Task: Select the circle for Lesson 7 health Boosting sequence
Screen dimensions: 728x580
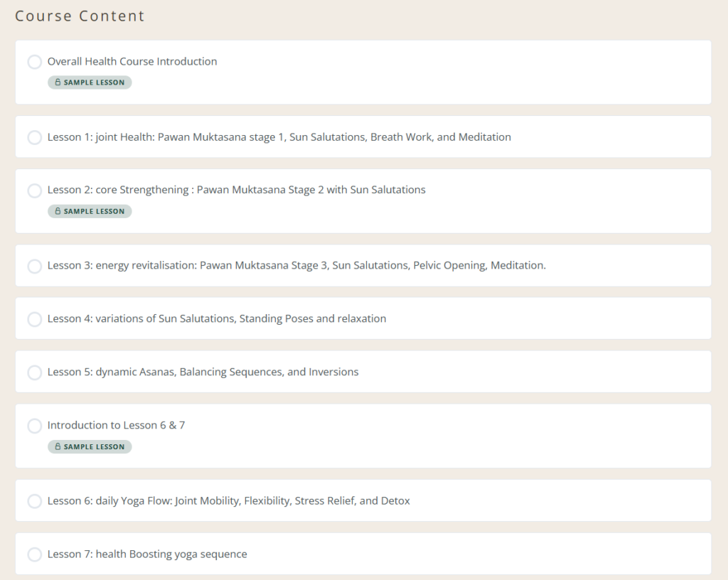Action: [34, 554]
